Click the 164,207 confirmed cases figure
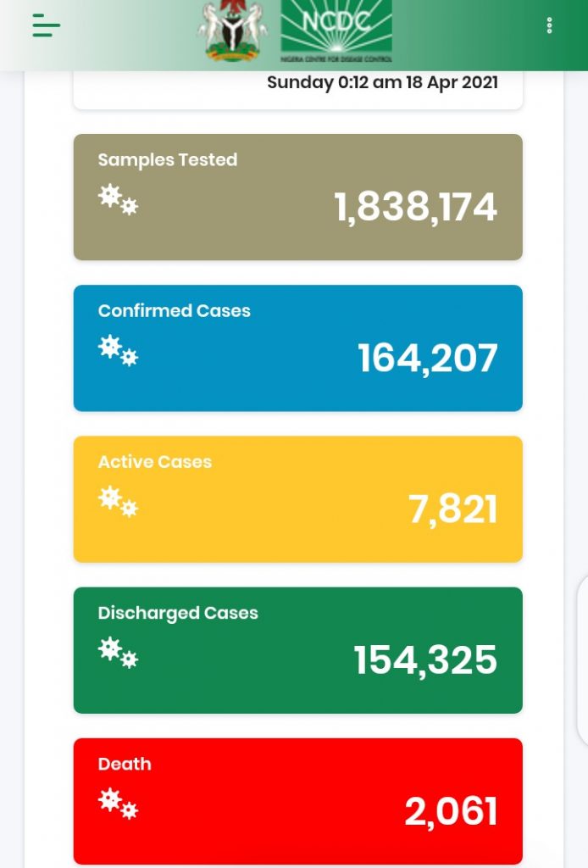This screenshot has height=868, width=588. pos(427,359)
